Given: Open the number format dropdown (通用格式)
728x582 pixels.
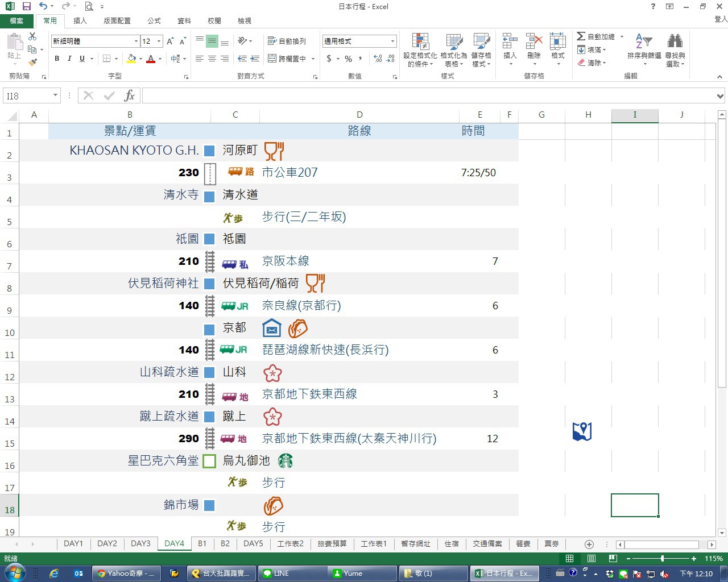Looking at the screenshot, I should tap(392, 41).
